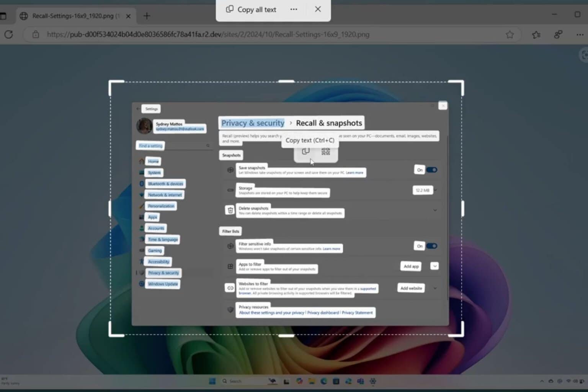Select Apps in Settings sidebar
The image size is (588, 392).
152,217
